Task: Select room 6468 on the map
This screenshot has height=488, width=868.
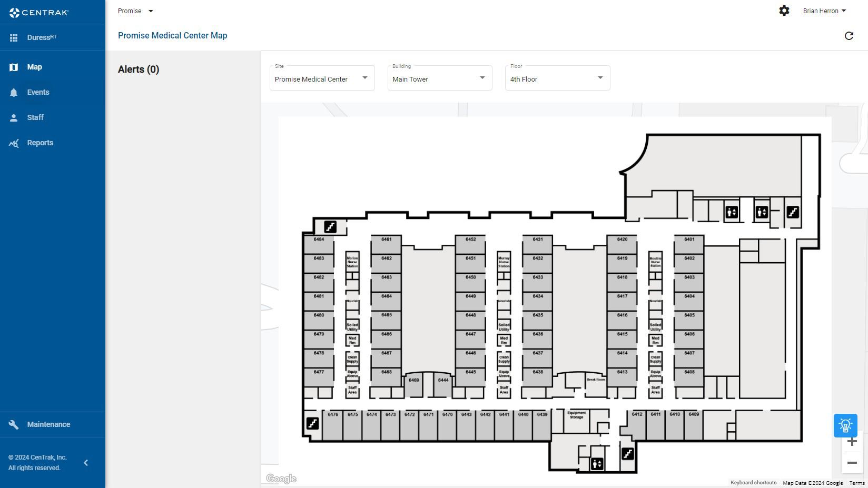Action: point(386,377)
